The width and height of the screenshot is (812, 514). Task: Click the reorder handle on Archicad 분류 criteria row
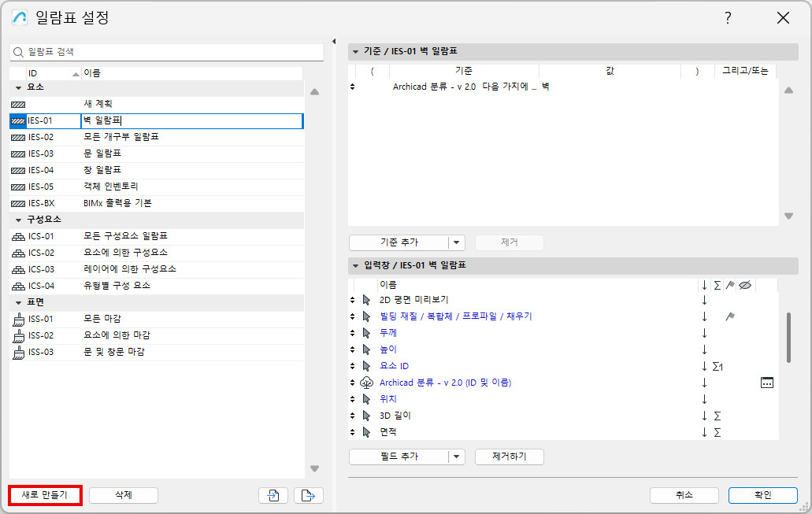click(x=353, y=87)
